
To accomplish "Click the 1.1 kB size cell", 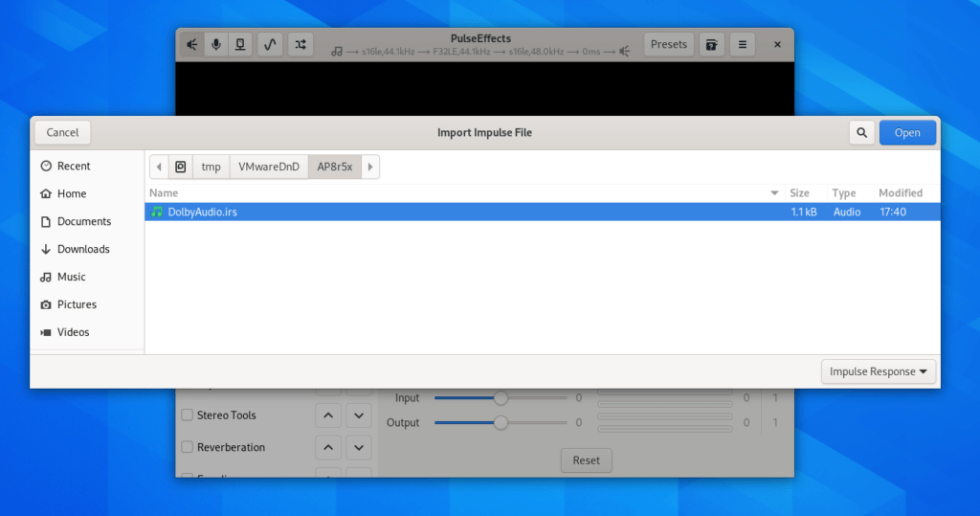I will 804,212.
